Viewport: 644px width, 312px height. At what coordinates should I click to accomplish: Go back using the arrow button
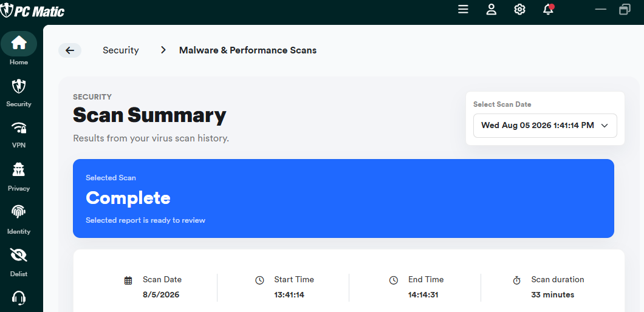coord(70,50)
